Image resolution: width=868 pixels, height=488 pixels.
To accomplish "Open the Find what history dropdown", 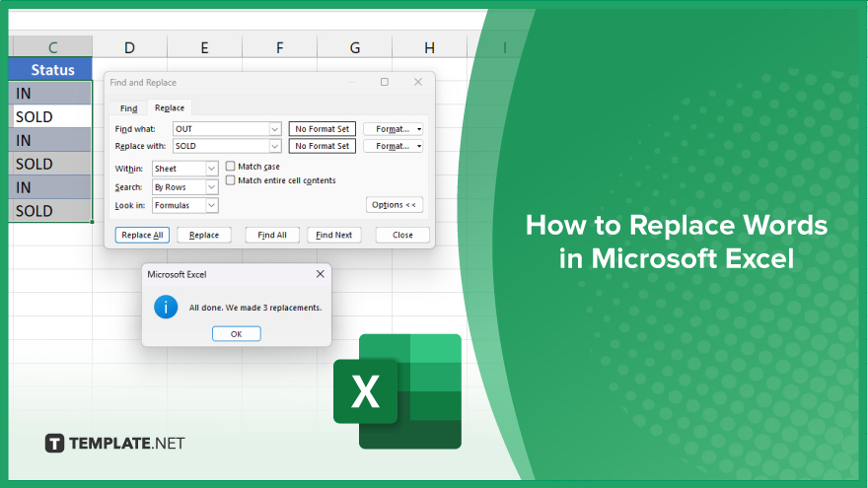I will 274,129.
